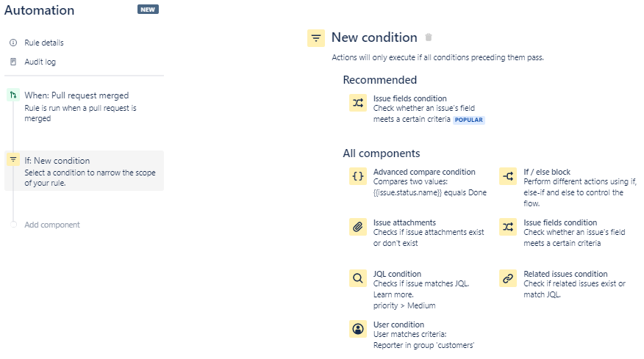Click the Advanced compare condition title

(x=424, y=172)
